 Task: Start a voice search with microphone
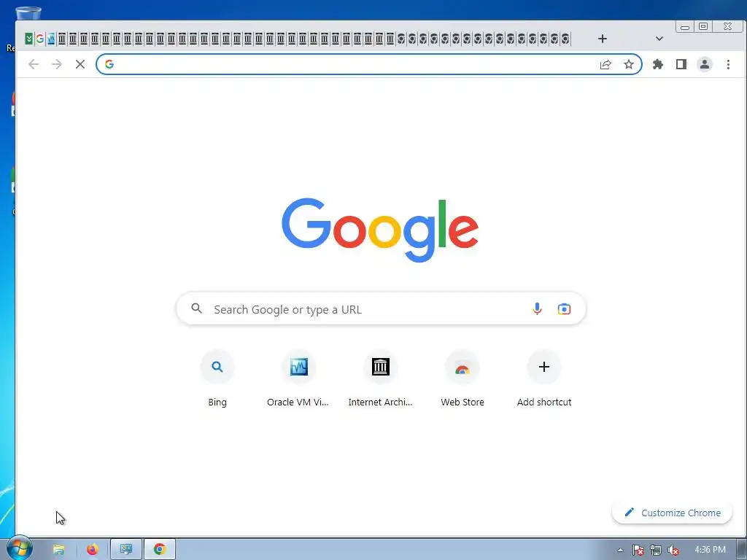(x=537, y=309)
